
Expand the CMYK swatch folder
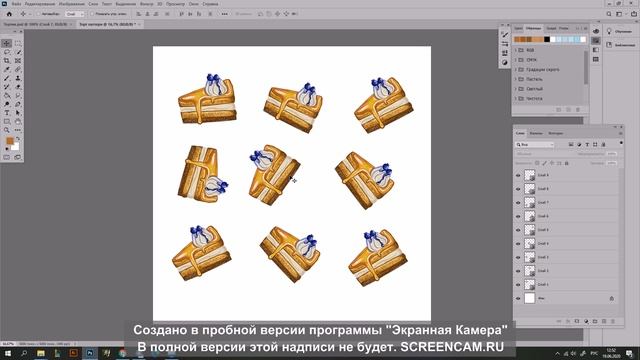516,60
